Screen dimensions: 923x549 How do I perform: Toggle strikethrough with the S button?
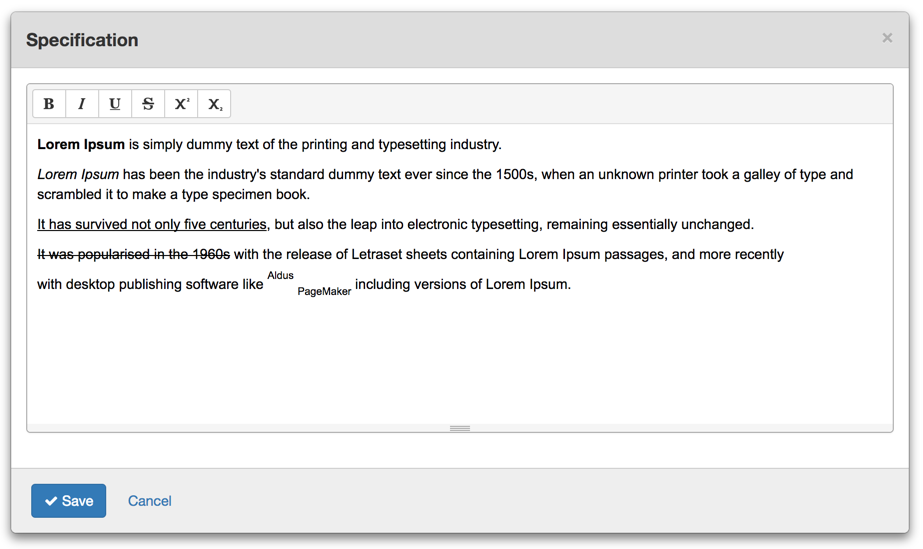[x=148, y=104]
